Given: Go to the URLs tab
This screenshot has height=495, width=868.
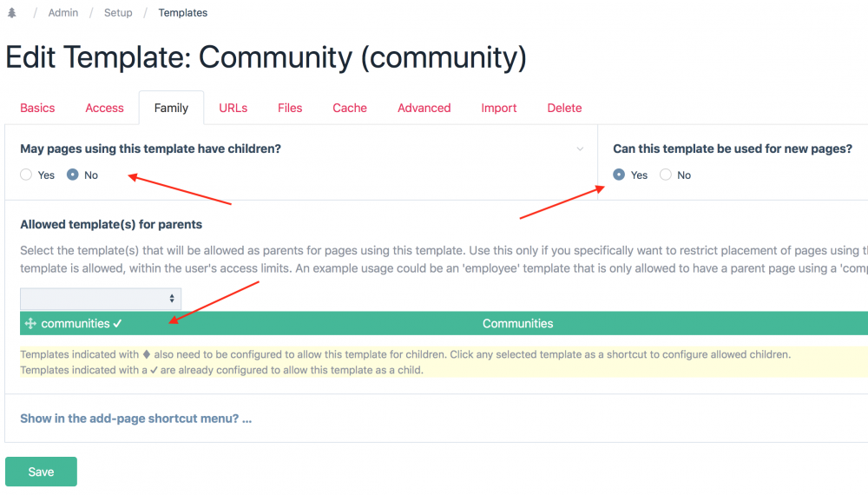Looking at the screenshot, I should tap(233, 108).
